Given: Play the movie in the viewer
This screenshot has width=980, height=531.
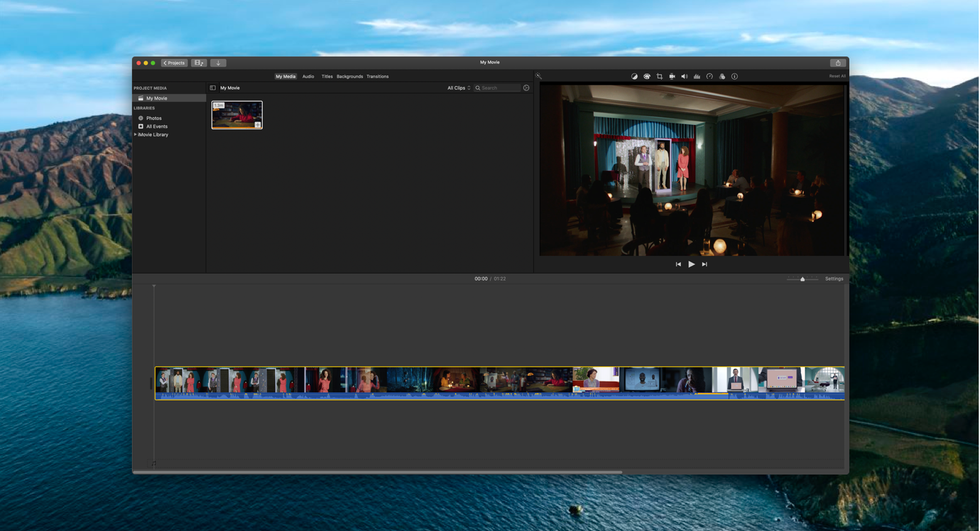Looking at the screenshot, I should [692, 264].
